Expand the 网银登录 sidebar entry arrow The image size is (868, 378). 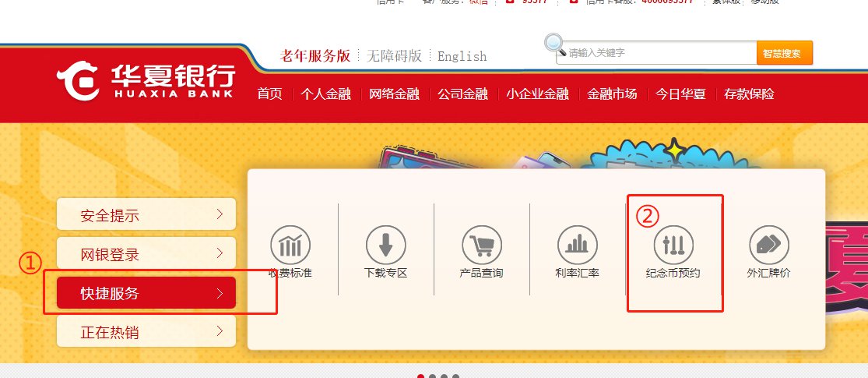[x=220, y=253]
